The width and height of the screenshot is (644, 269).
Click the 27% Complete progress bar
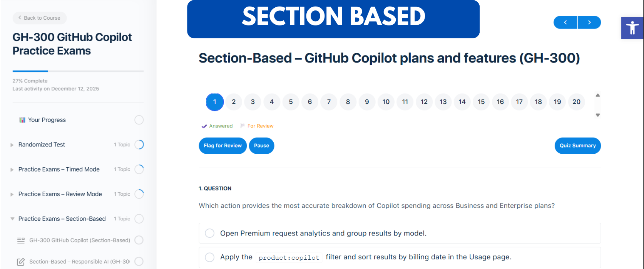pyautogui.click(x=77, y=71)
